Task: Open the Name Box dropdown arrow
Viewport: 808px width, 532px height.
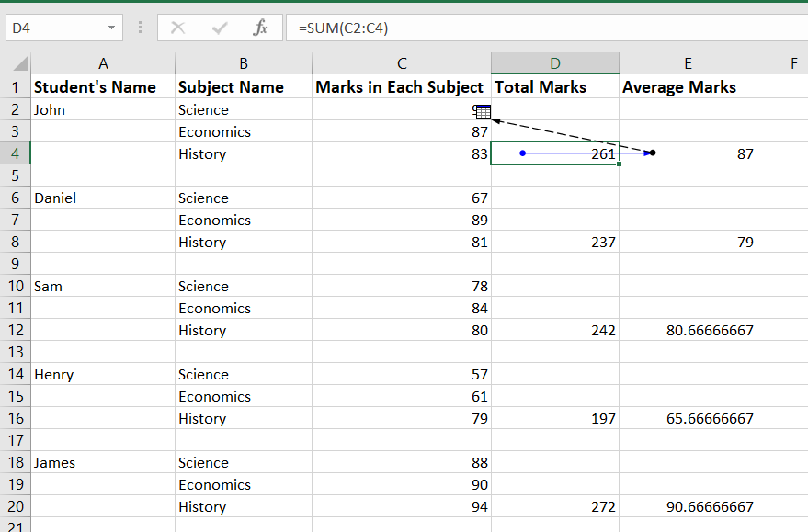Action: pyautogui.click(x=112, y=28)
